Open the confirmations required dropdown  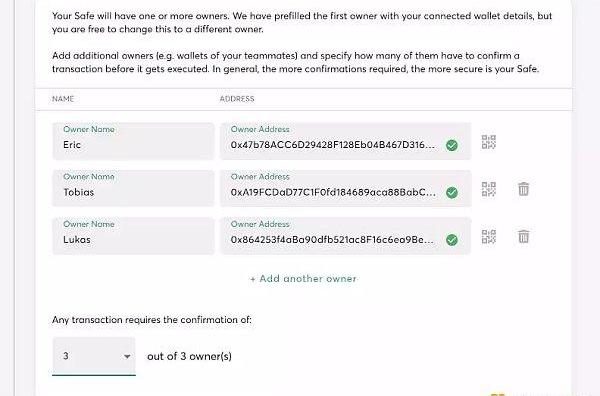[x=94, y=356]
